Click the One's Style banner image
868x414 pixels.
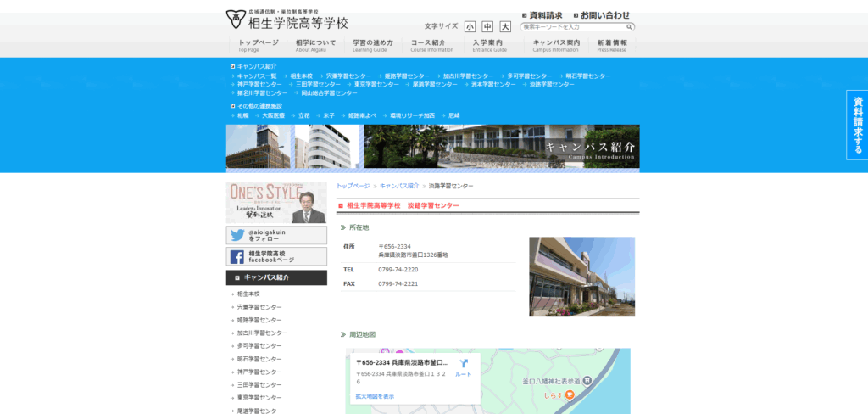(276, 203)
